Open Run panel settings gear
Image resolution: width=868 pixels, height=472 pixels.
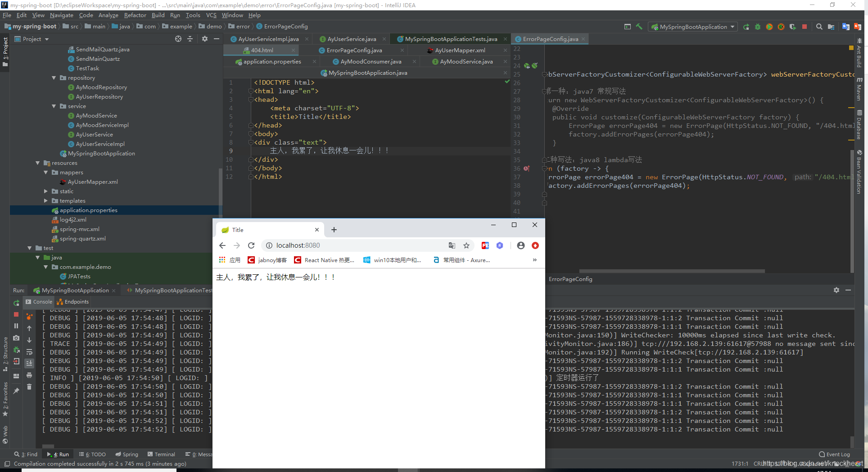(x=836, y=290)
